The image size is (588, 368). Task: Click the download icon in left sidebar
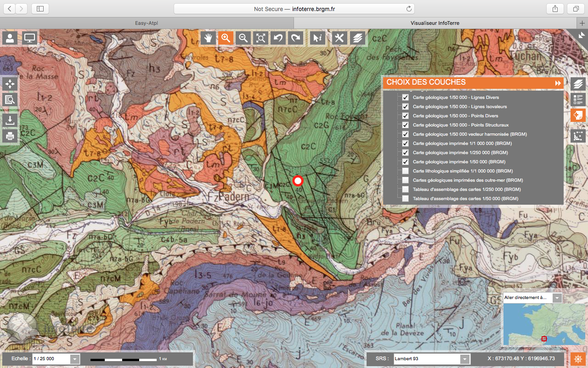pyautogui.click(x=10, y=121)
